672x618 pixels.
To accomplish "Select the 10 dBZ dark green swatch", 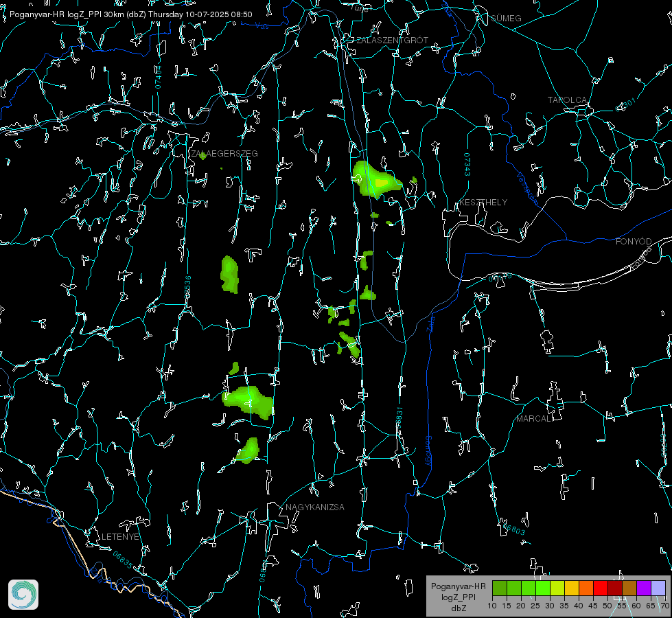I will point(500,588).
